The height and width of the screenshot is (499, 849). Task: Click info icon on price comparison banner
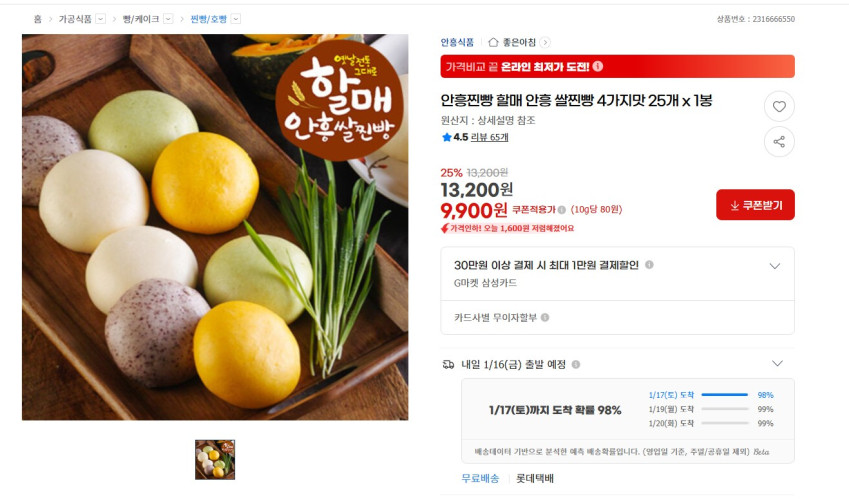[597, 66]
